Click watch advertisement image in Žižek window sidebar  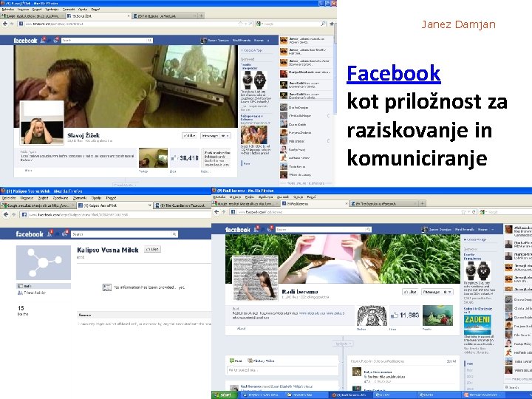tap(254, 80)
